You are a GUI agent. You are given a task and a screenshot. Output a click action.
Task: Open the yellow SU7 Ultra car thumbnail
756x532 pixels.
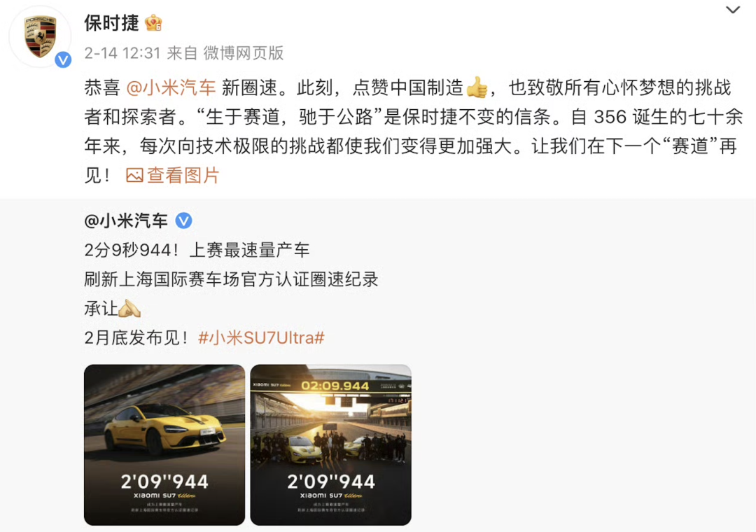point(164,444)
